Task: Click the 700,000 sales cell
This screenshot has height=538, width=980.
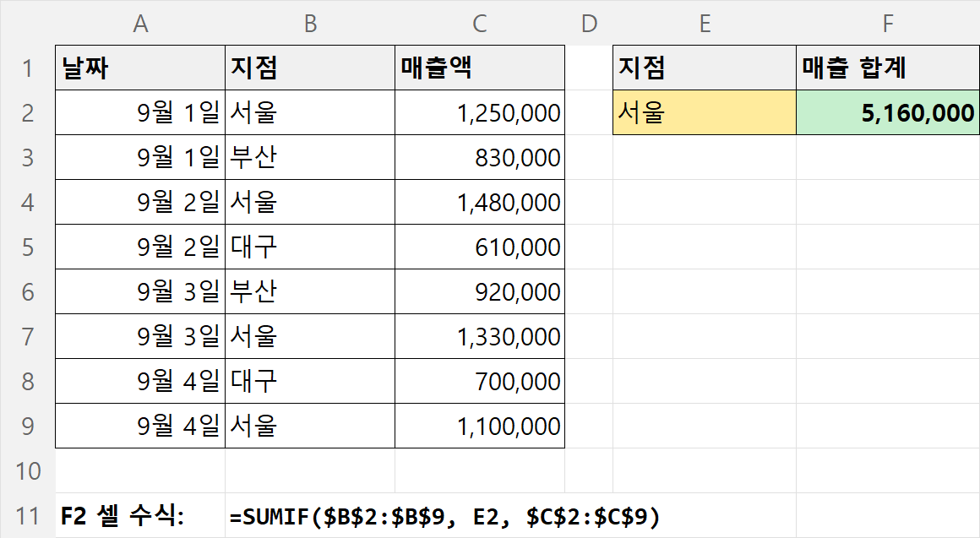Action: [479, 381]
